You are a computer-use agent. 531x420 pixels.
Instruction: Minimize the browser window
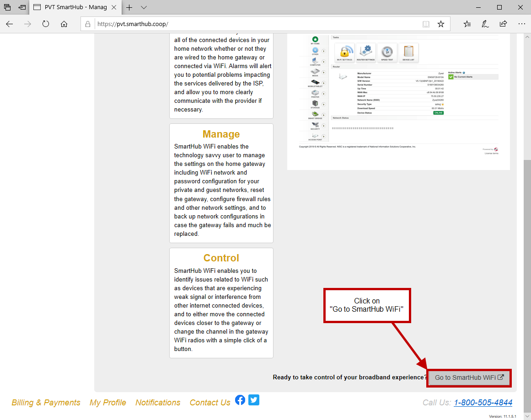[478, 7]
